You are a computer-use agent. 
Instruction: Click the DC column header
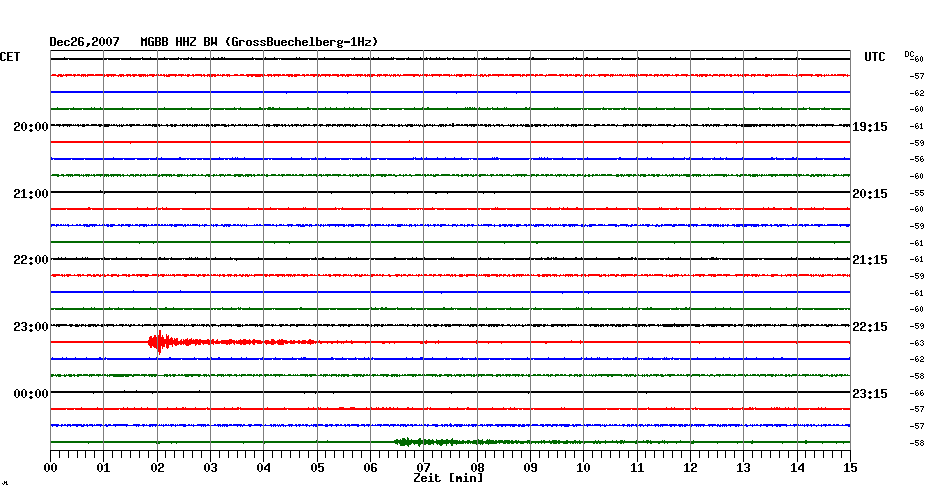point(909,54)
